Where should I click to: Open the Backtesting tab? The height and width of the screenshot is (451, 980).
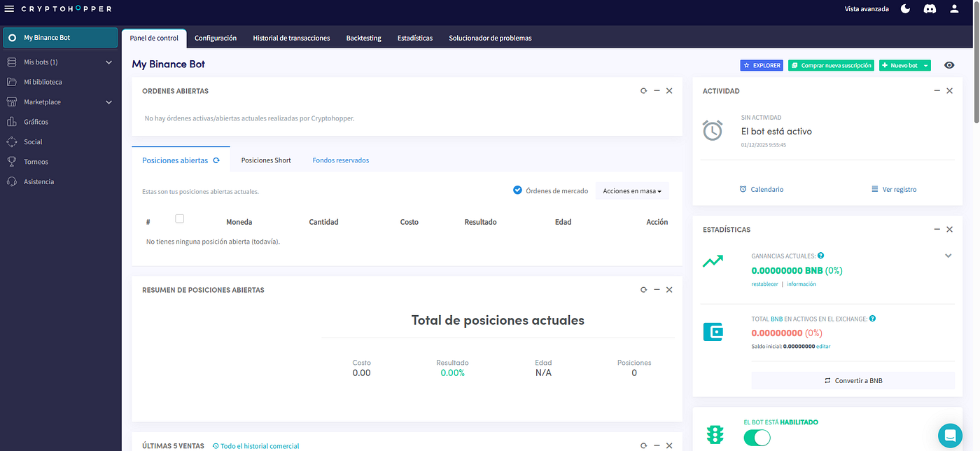363,38
